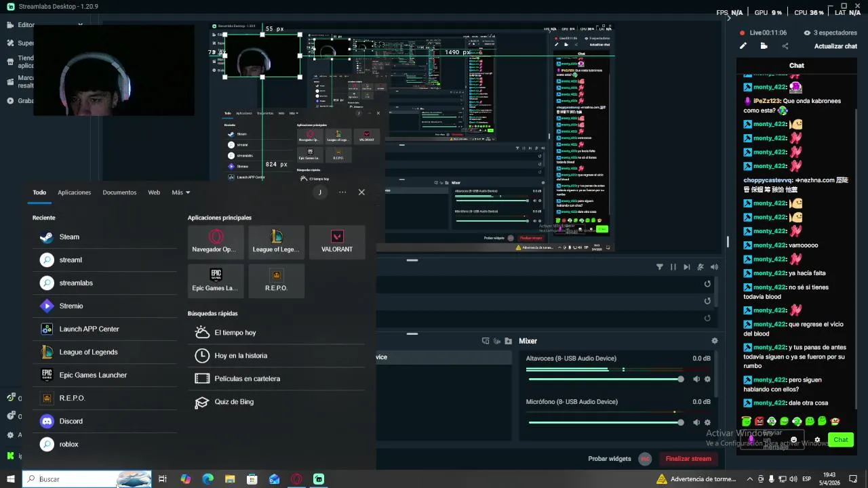Open the Windows notification center
The image size is (868, 488).
coord(853,479)
